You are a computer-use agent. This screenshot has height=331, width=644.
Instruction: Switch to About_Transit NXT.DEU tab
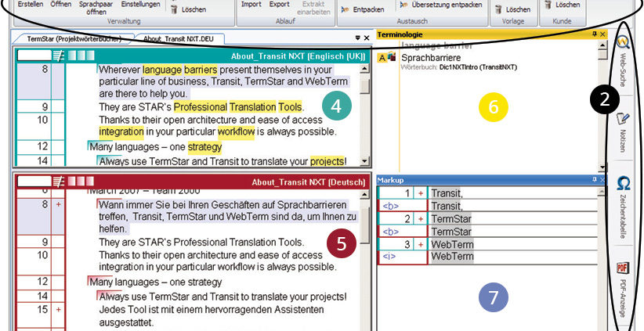pyautogui.click(x=178, y=39)
